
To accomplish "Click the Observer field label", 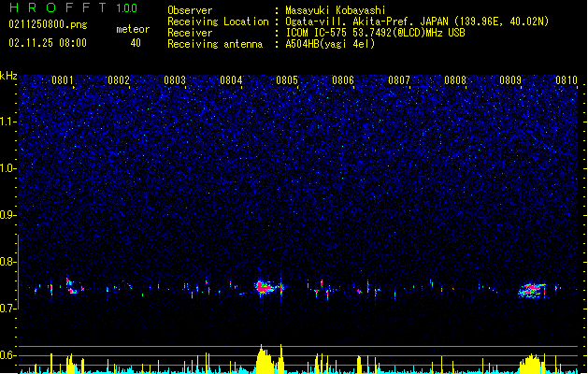I will tap(190, 10).
